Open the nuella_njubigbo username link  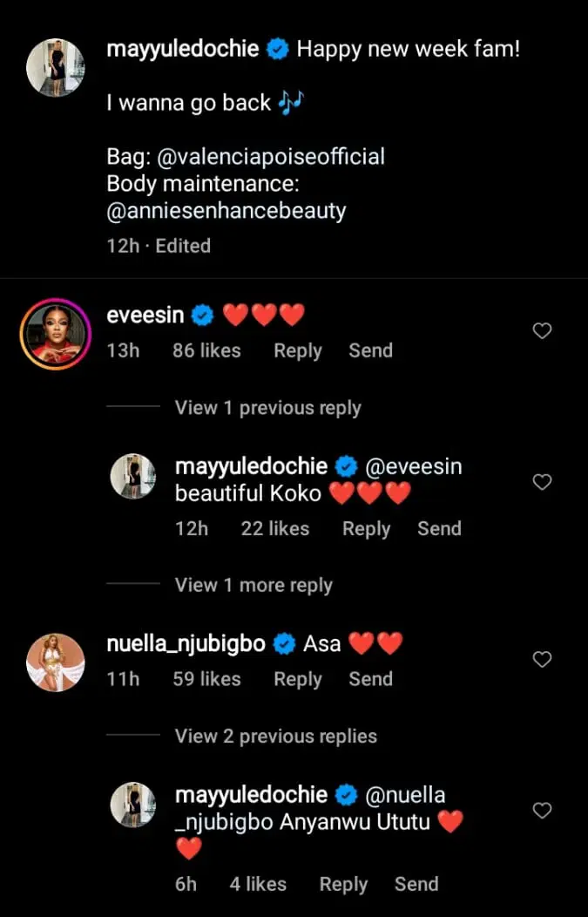(x=184, y=644)
